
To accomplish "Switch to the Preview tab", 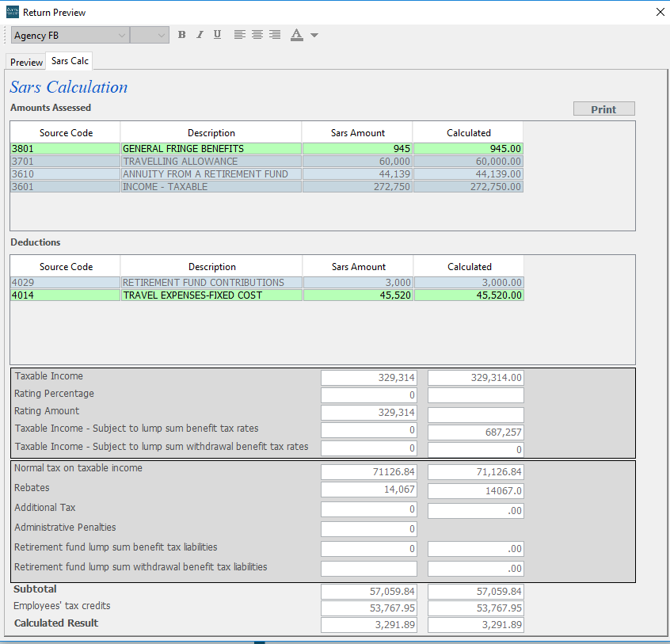I will click(x=26, y=62).
